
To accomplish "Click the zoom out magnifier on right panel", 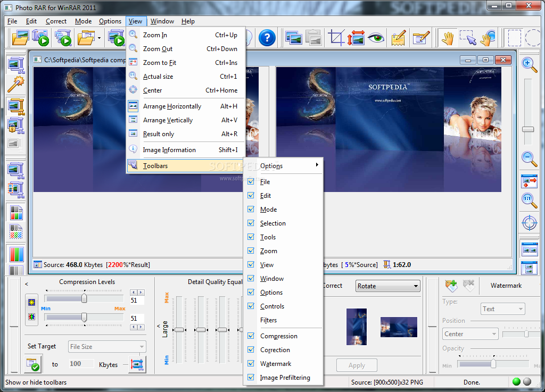I will coord(530,159).
